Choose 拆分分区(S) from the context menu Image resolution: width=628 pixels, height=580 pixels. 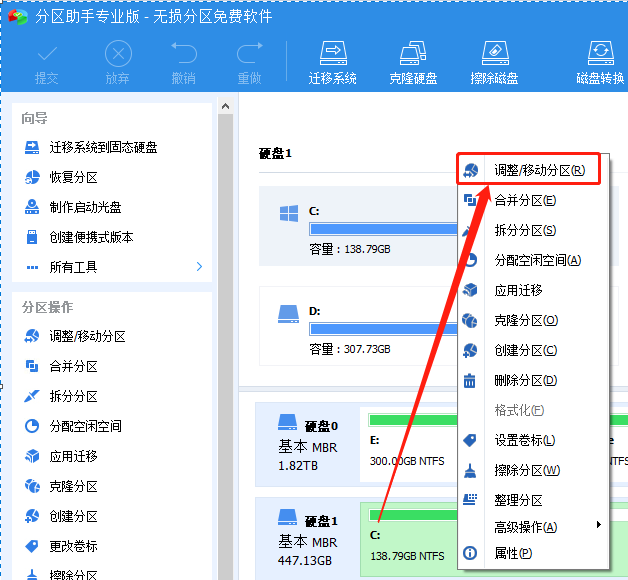pyautogui.click(x=533, y=230)
